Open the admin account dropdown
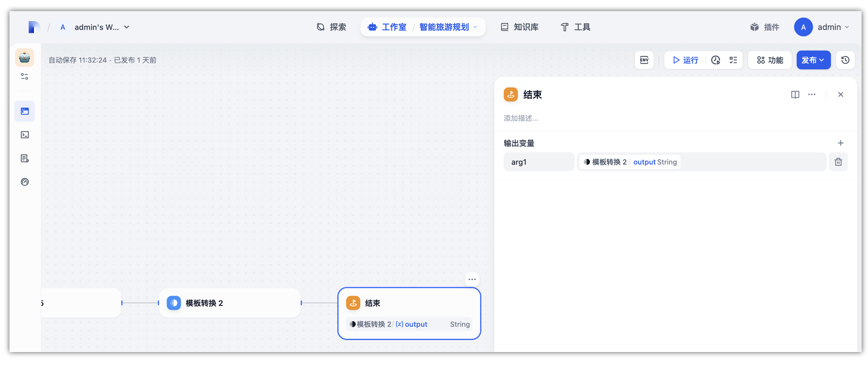868x365 pixels. click(x=822, y=27)
